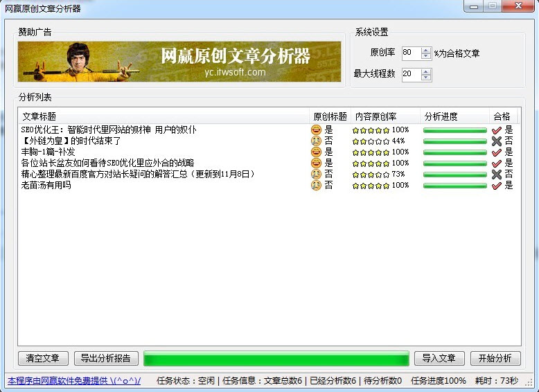Click the star rating in the SEO优化王 row

pos(371,130)
